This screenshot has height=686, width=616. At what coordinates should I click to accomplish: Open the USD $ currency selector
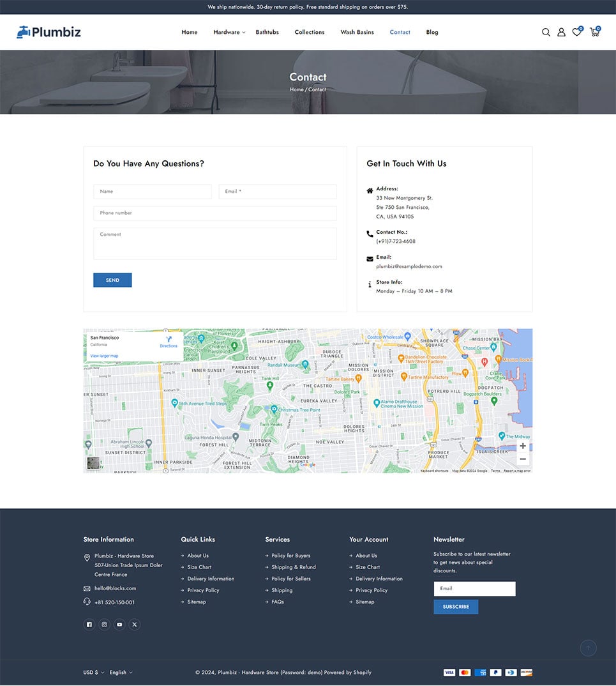[x=93, y=673]
